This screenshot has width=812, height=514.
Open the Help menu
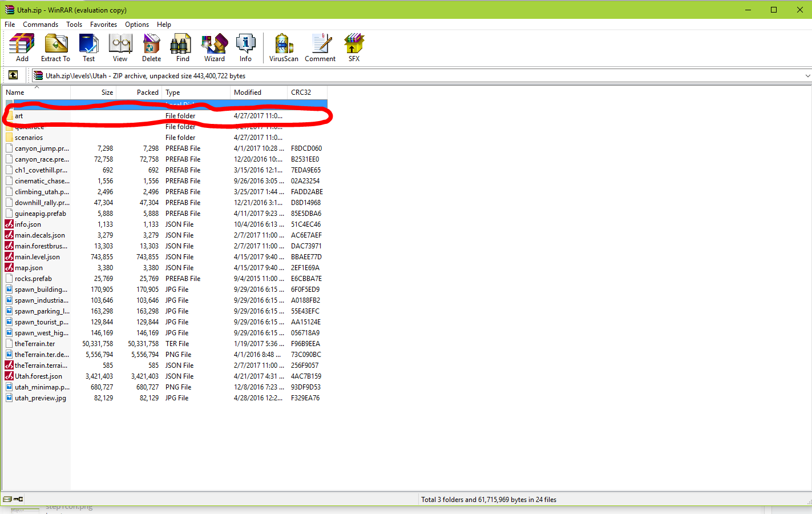(x=164, y=25)
